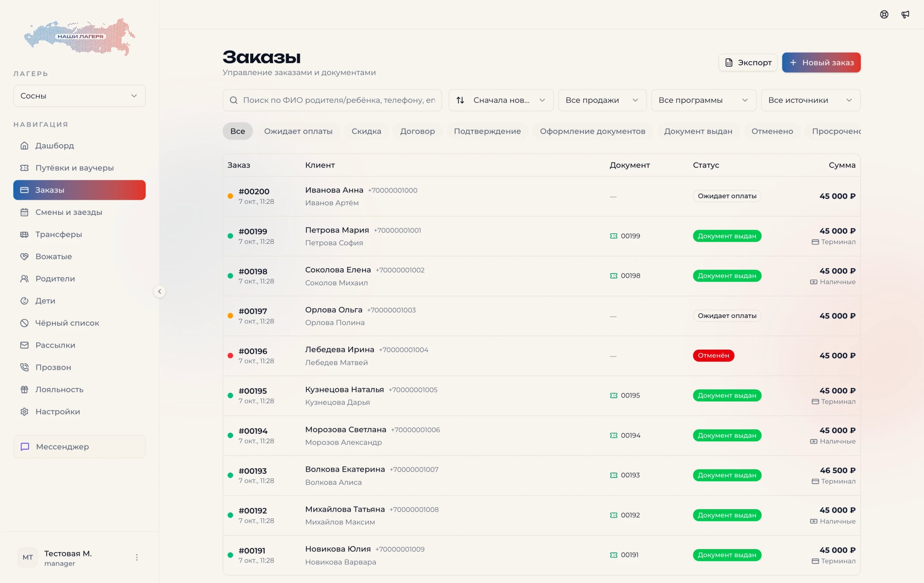Create order with Новый заказ button
Screen dimensions: 924x583
click(821, 62)
